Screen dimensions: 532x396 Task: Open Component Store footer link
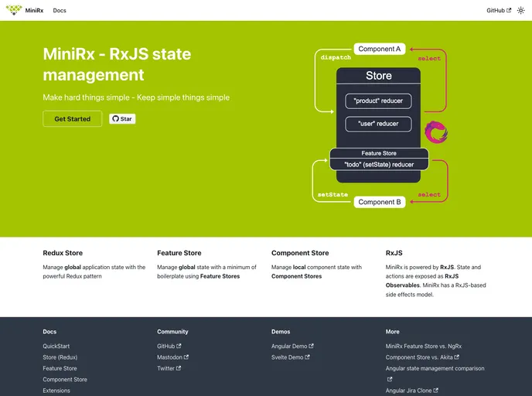coord(65,380)
